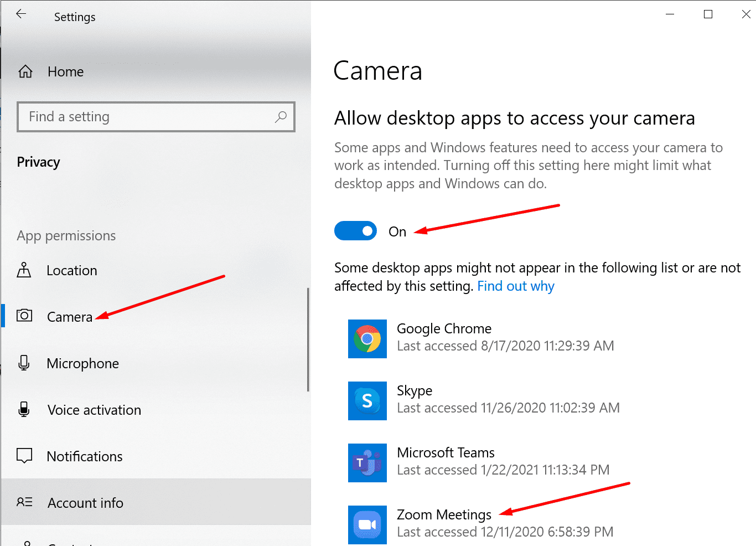756x546 pixels.
Task: Click the Zoom Meetings app icon
Action: point(367,525)
